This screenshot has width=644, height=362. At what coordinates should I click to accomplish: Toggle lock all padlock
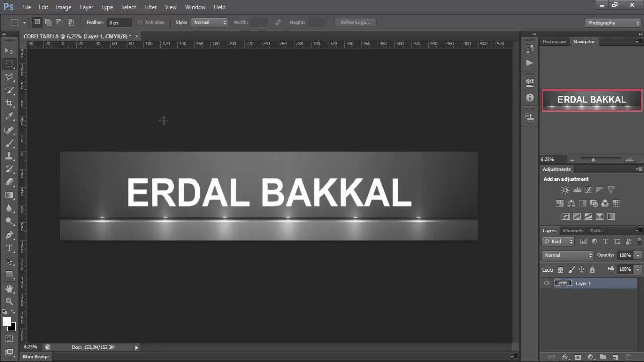point(592,269)
